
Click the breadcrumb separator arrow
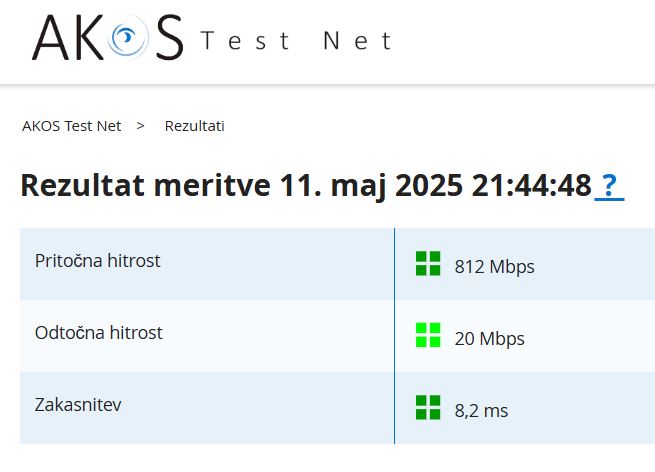[x=140, y=125]
